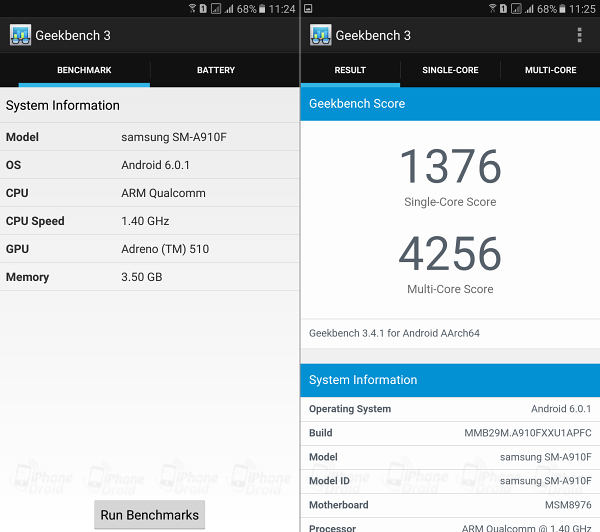Tap the image notification icon in right status bar
Image resolution: width=600 pixels, height=532 pixels.
click(308, 8)
